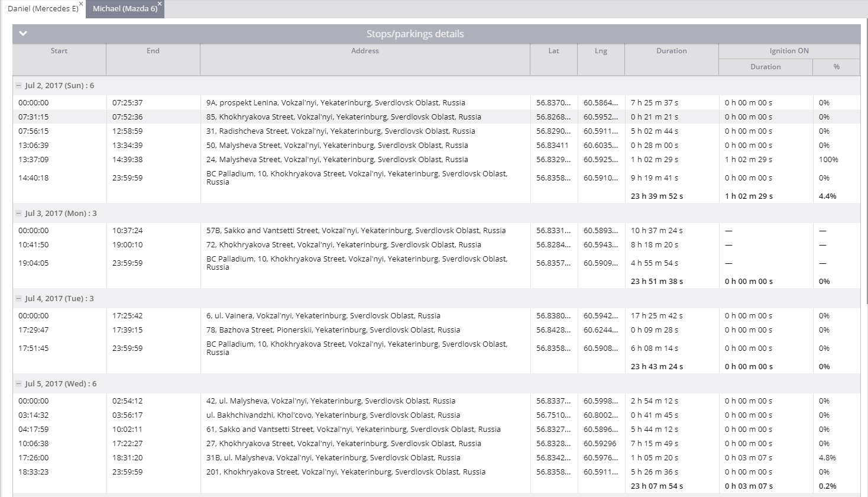Collapse the Jul 2, 2017 (Sun) group
Viewport: 868px width, 497px height.
click(19, 86)
